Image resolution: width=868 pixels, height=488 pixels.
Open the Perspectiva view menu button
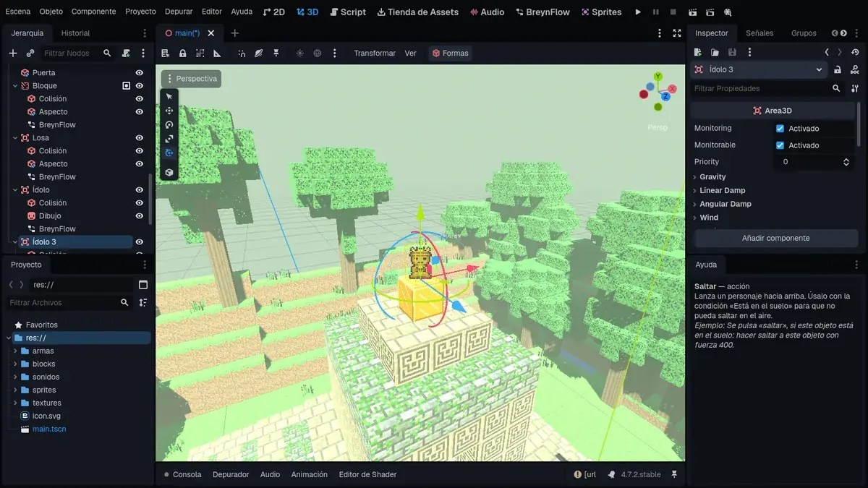point(192,79)
